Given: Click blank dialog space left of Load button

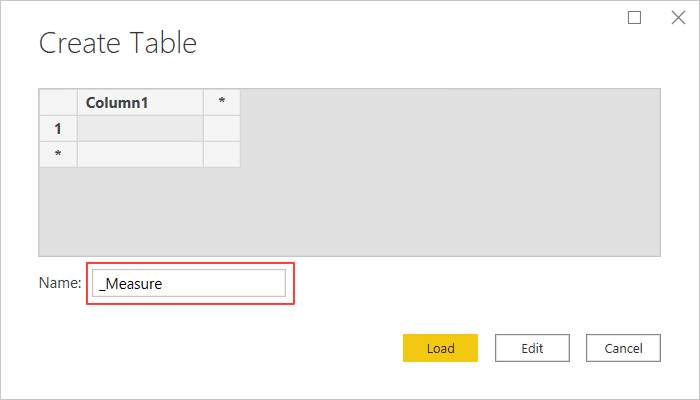Looking at the screenshot, I should click(x=250, y=348).
